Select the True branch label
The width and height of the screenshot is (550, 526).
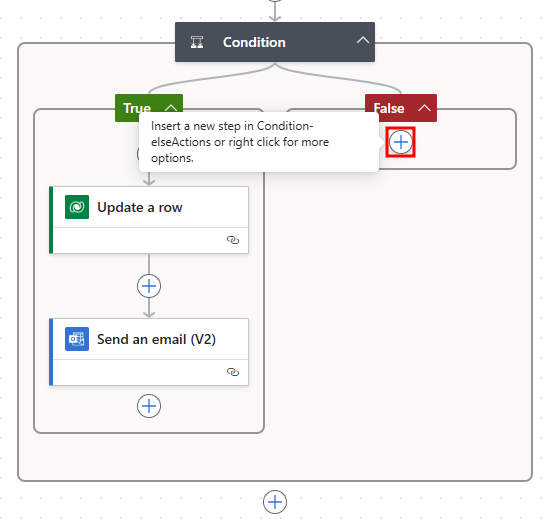point(137,108)
